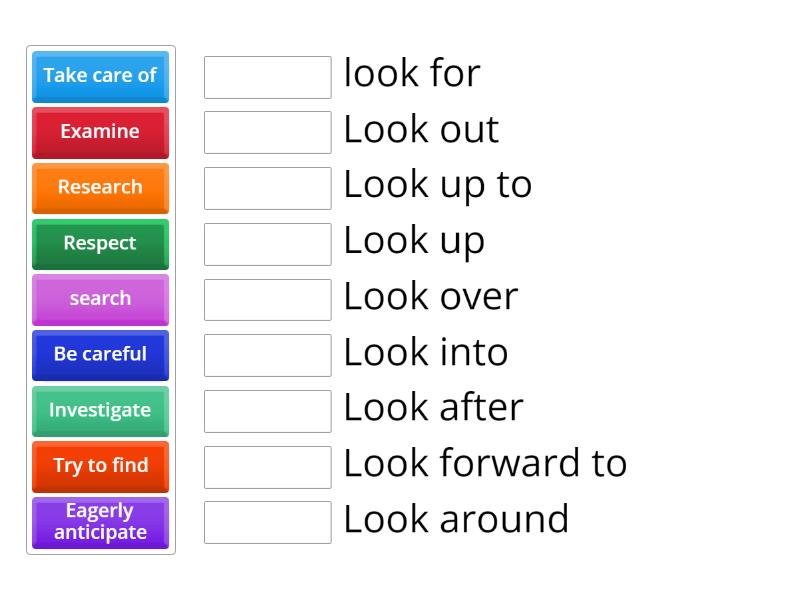The image size is (800, 600).
Task: Click the 'Look around' phrase text
Action: pyautogui.click(x=456, y=519)
